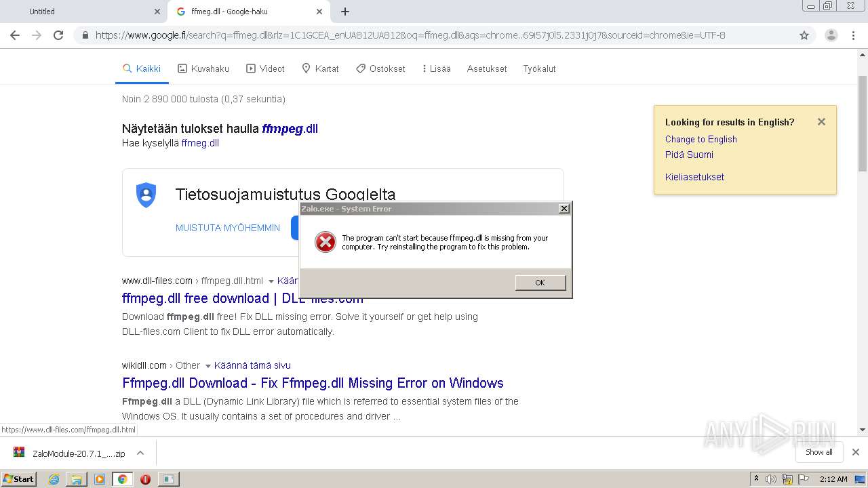Click Käännä tämä sivu translate link for wikidll
Image resolution: width=868 pixels, height=488 pixels.
[252, 365]
